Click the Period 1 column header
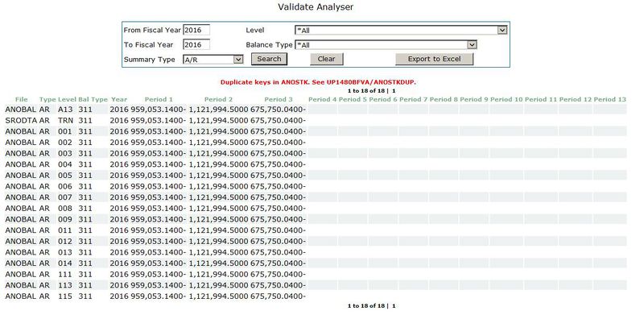 click(x=159, y=99)
